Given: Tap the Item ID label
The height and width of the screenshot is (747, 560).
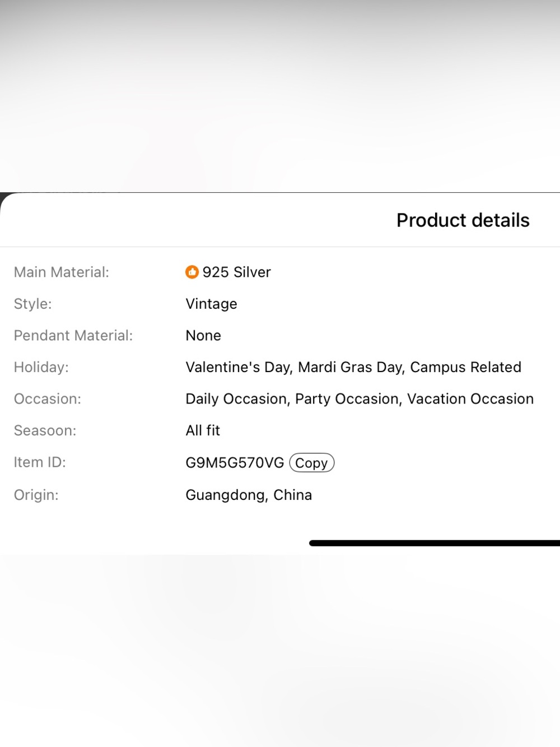Looking at the screenshot, I should click(x=40, y=462).
